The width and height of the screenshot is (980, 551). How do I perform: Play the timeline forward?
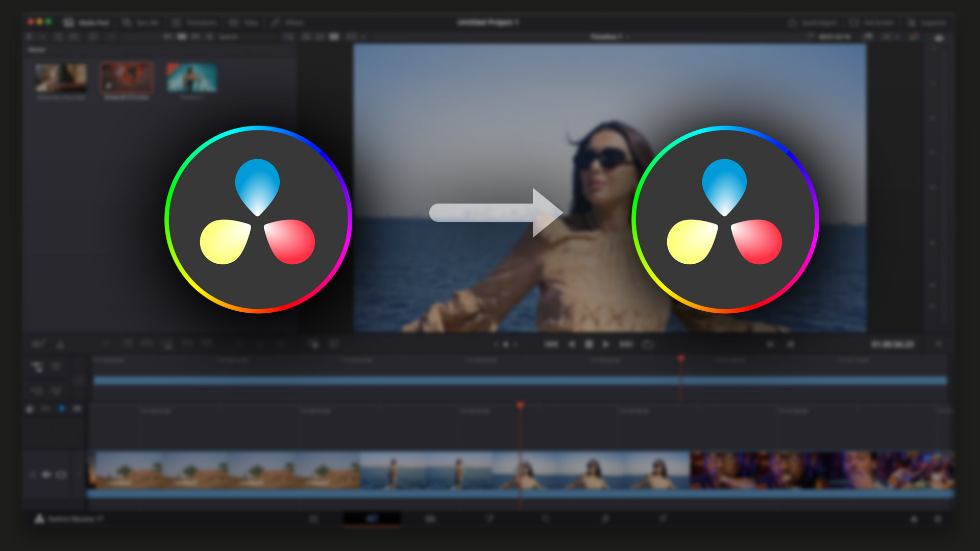point(605,344)
